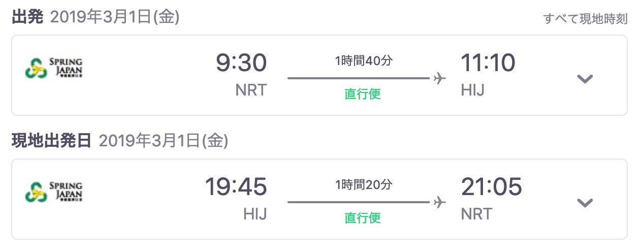
Task: Click the green 直行便 label on the return flight
Action: click(363, 218)
